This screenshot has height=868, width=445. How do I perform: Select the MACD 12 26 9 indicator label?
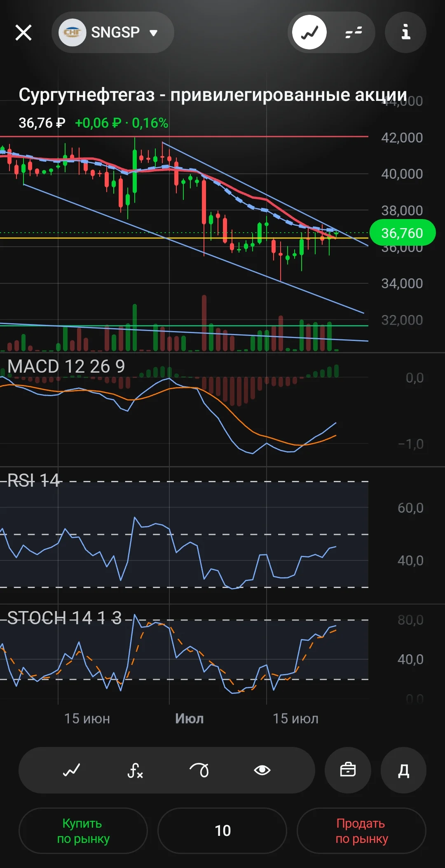[x=66, y=366]
